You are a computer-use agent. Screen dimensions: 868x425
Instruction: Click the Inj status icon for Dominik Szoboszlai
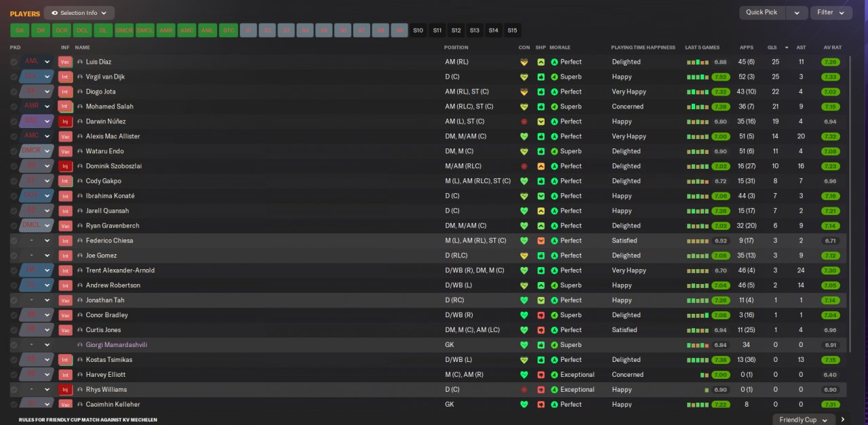[x=65, y=166]
